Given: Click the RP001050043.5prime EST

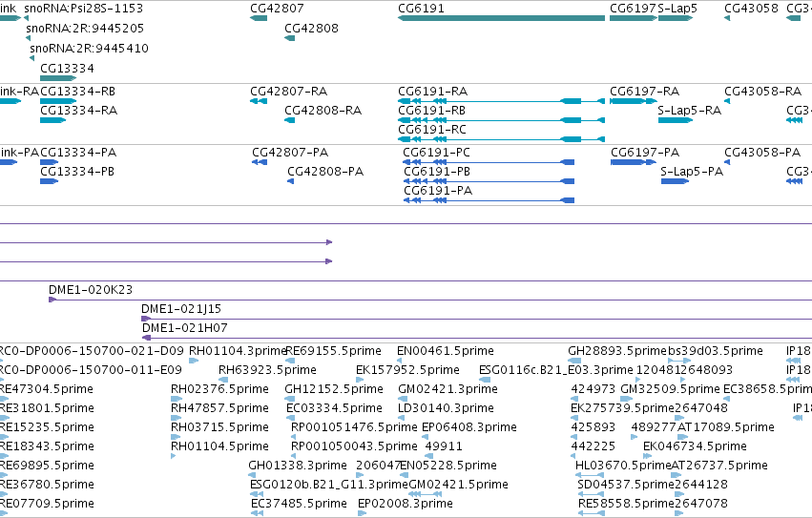Looking at the screenshot, I should tap(295, 456).
